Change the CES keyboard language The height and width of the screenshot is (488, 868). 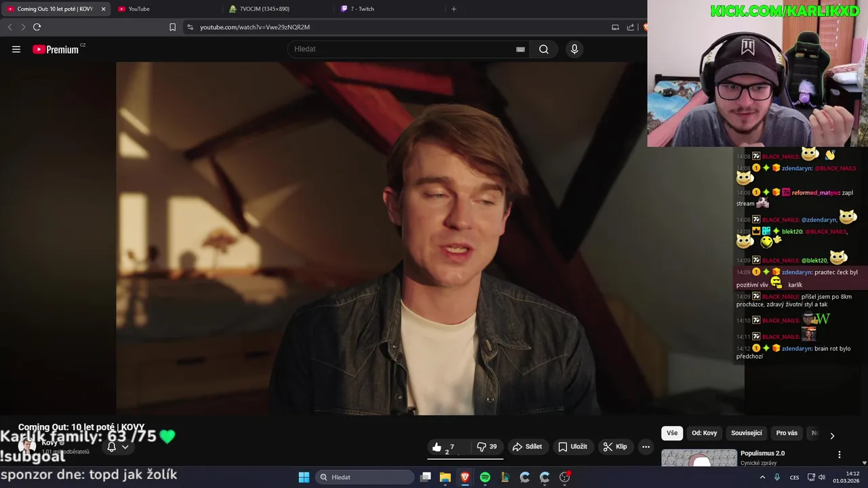click(795, 477)
